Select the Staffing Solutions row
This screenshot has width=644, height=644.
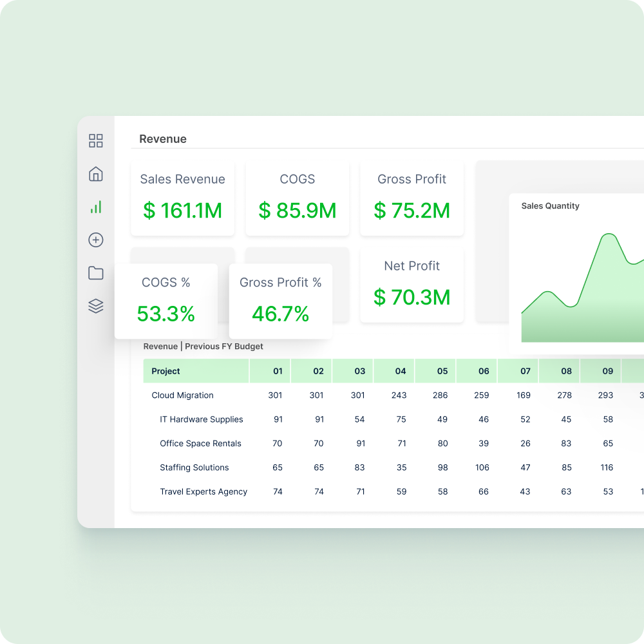[194, 468]
